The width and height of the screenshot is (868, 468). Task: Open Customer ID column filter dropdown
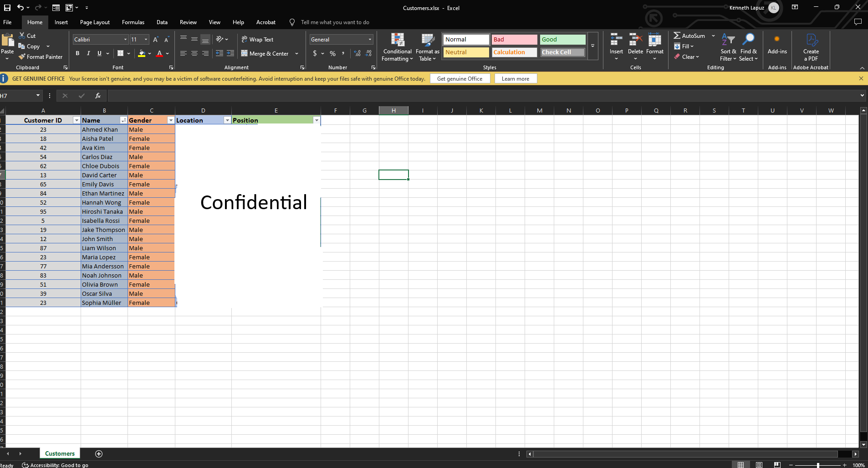click(x=77, y=120)
